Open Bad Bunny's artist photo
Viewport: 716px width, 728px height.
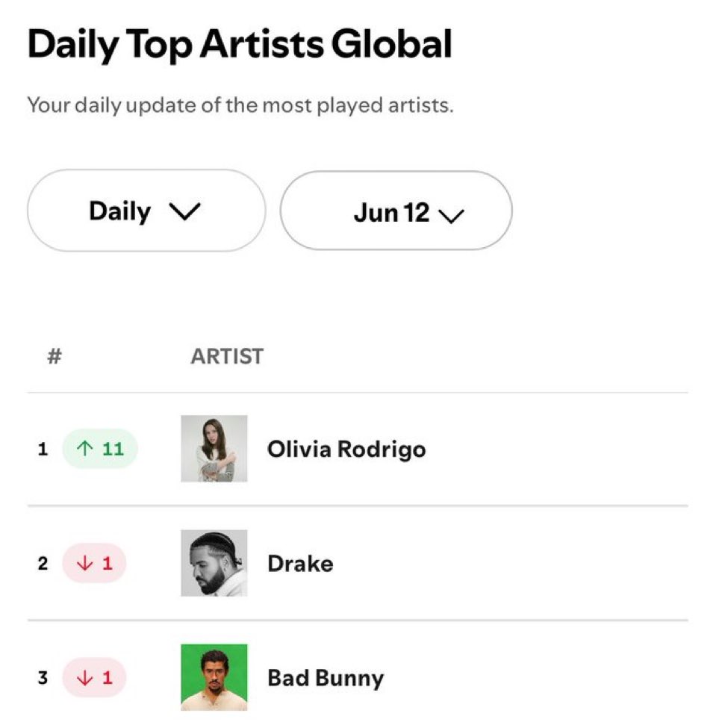click(214, 677)
